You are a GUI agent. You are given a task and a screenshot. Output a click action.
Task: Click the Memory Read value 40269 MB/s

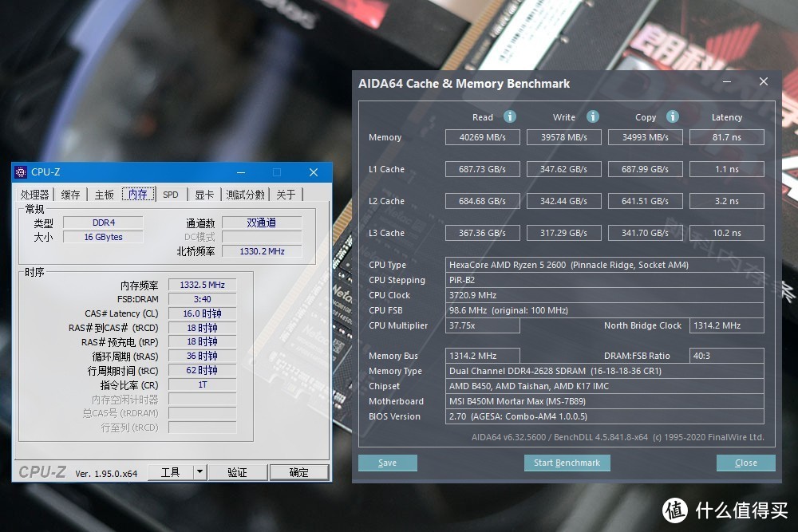[x=483, y=137]
